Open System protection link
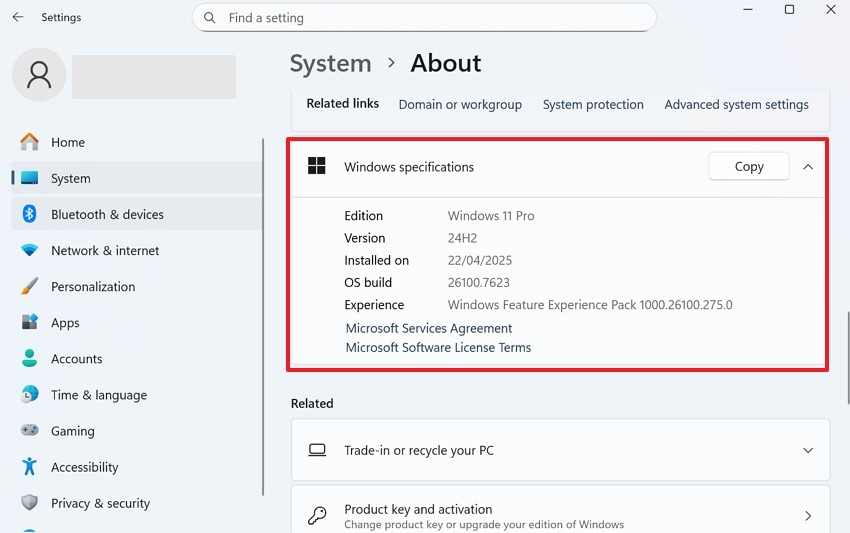This screenshot has width=850, height=533. (593, 104)
